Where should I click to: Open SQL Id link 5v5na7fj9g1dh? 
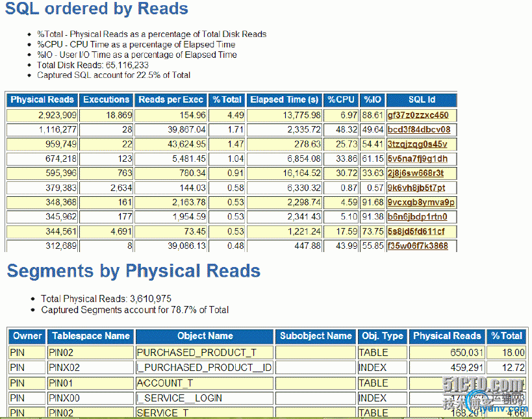(417, 159)
